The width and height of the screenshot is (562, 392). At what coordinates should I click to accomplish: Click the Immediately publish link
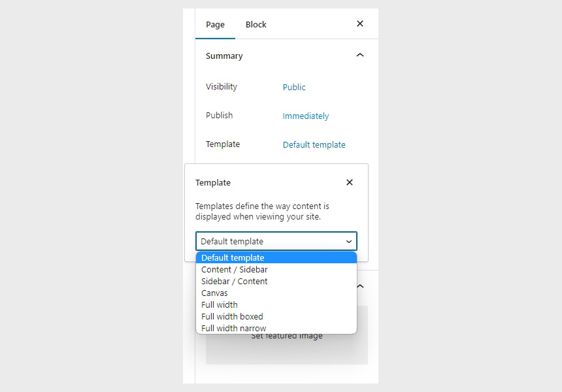click(306, 116)
